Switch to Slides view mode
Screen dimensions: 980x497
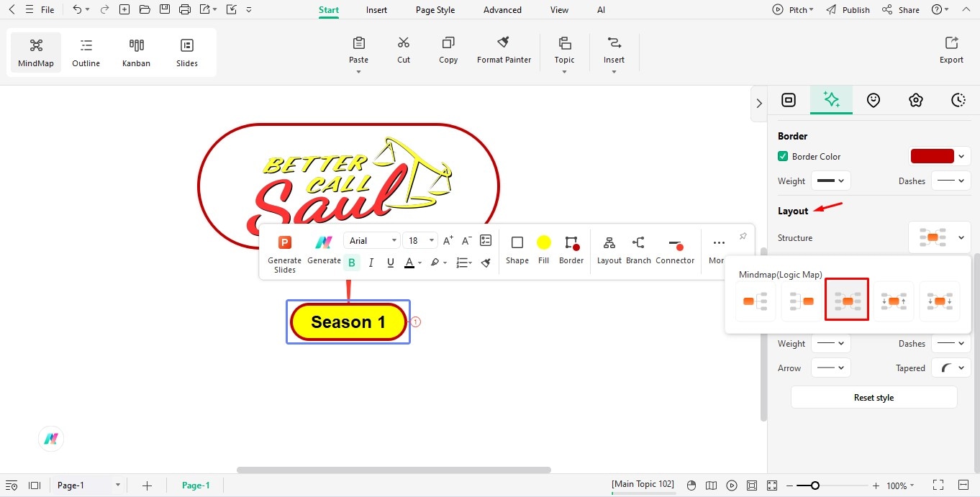[187, 53]
